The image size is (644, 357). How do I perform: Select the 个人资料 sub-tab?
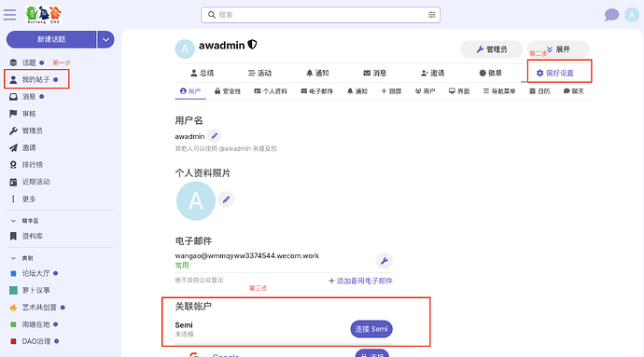(271, 91)
